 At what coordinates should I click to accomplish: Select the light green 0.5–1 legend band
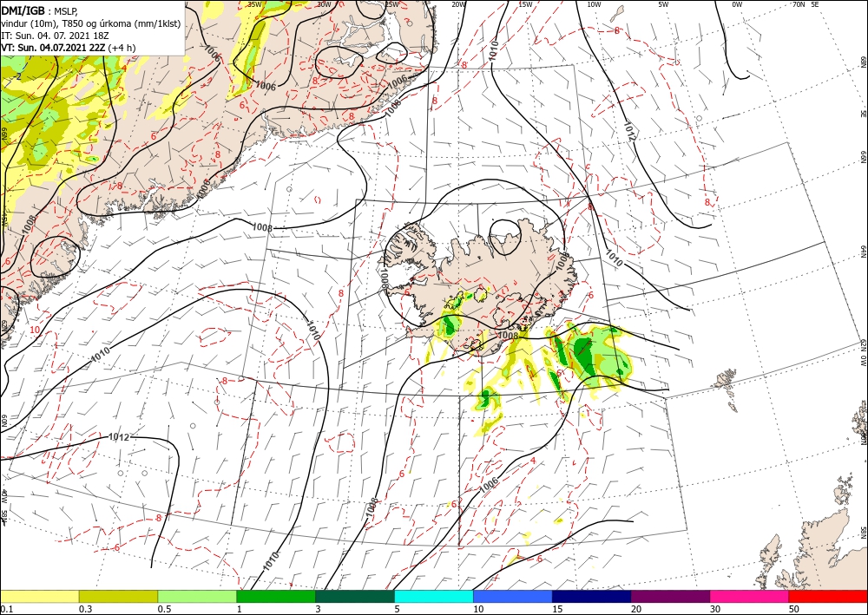pyautogui.click(x=197, y=596)
